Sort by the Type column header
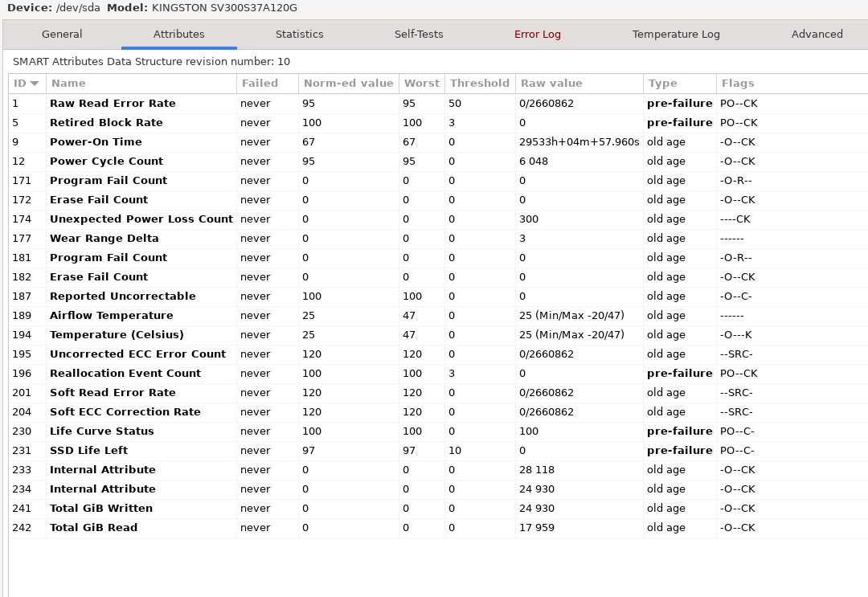This screenshot has height=597, width=868. (x=680, y=84)
